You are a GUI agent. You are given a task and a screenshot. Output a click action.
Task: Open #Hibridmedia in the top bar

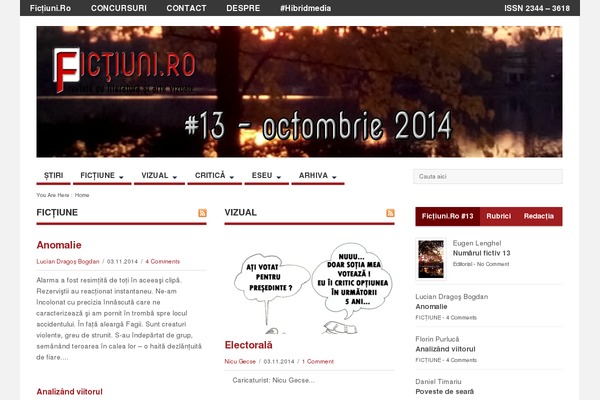(x=305, y=8)
